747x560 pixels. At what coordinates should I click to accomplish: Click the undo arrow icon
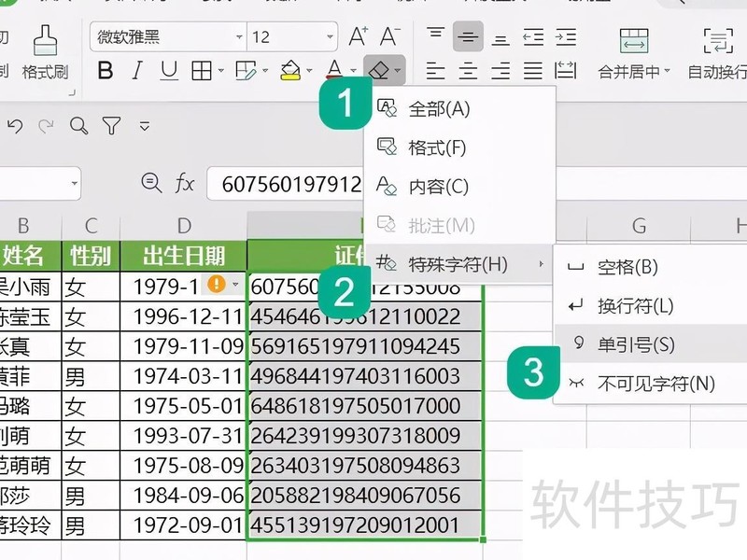(15, 126)
